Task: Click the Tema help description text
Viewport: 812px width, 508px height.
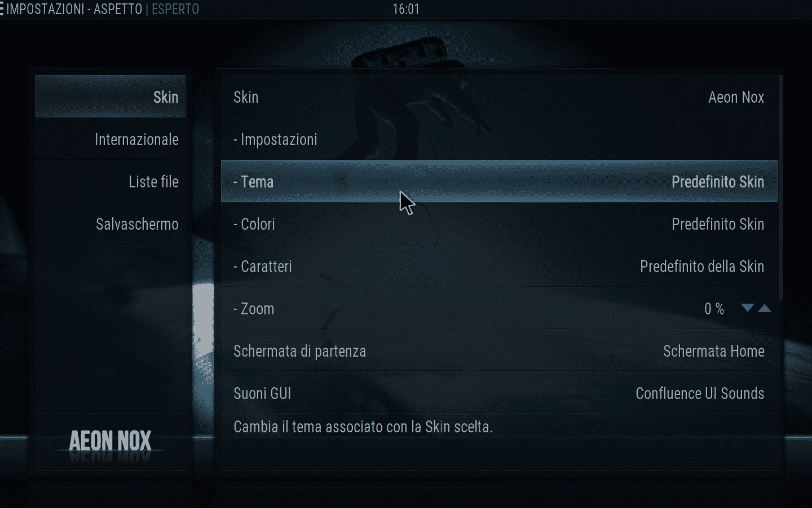Action: point(363,427)
